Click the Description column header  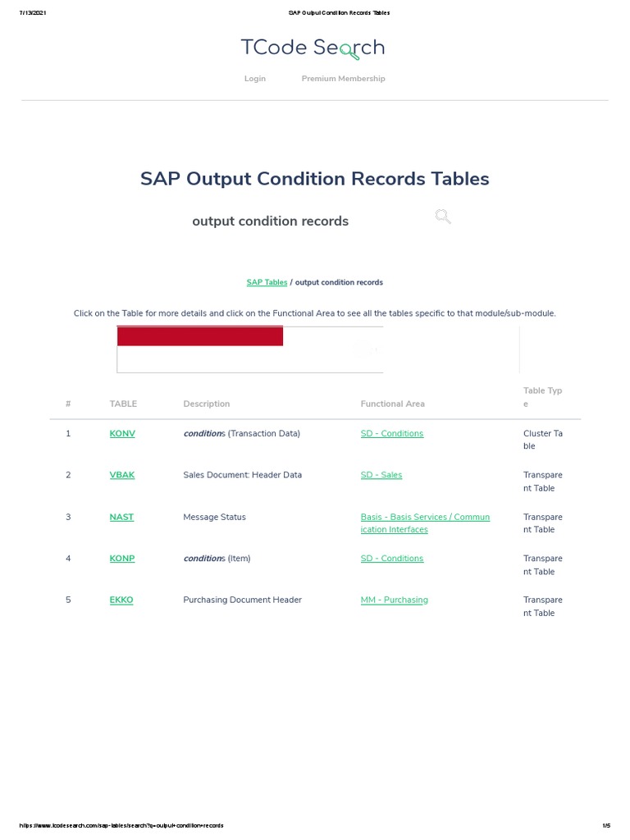point(206,404)
